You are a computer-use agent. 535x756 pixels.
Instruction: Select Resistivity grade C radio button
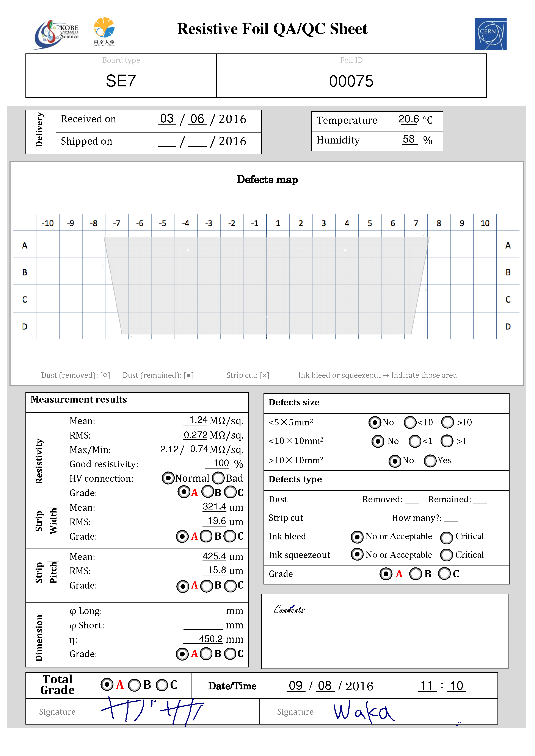coord(230,492)
